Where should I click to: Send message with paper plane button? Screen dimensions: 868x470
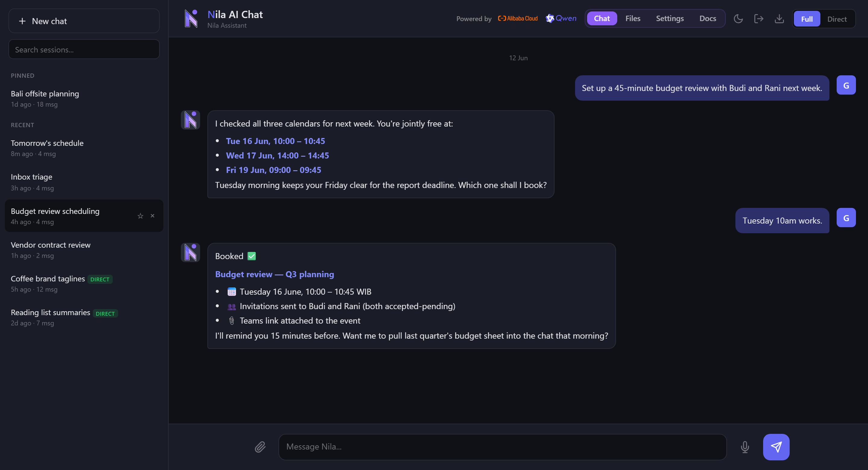[776, 447]
